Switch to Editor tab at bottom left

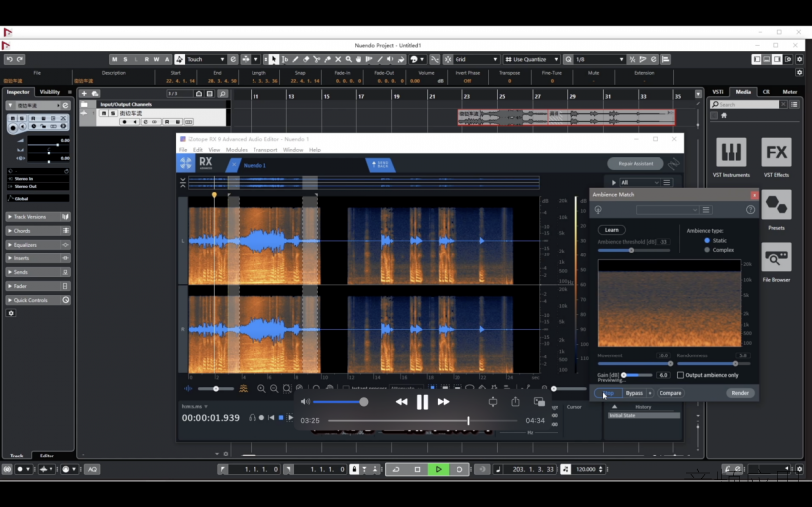pos(47,456)
